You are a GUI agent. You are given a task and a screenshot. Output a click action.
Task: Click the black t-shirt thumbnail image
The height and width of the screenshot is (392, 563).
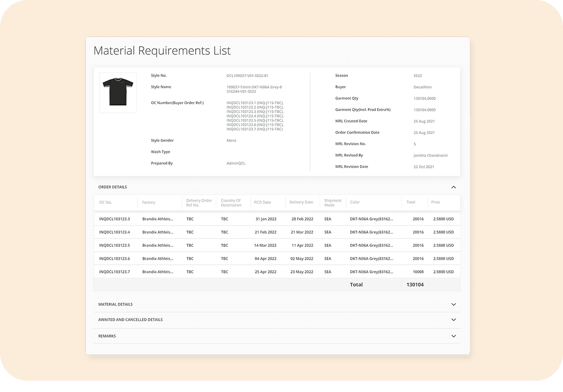click(118, 92)
